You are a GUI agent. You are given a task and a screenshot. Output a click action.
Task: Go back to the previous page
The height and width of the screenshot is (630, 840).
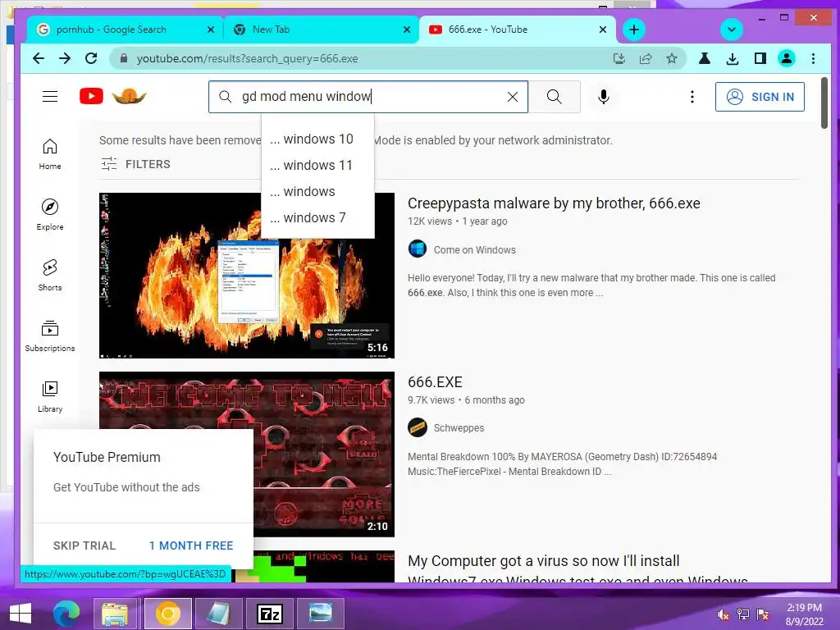coord(39,58)
